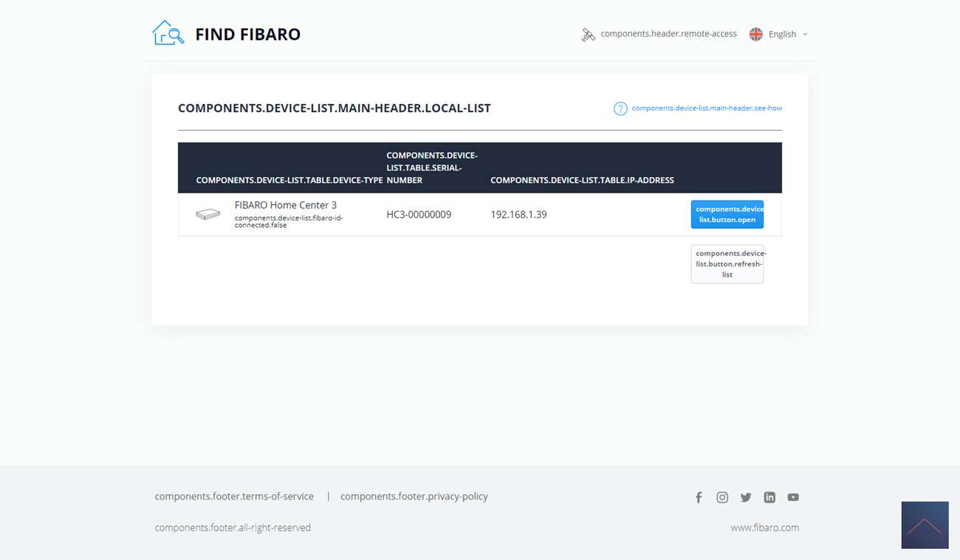This screenshot has width=960, height=560.
Task: Open the Facebook page icon in footer
Action: pos(699,497)
